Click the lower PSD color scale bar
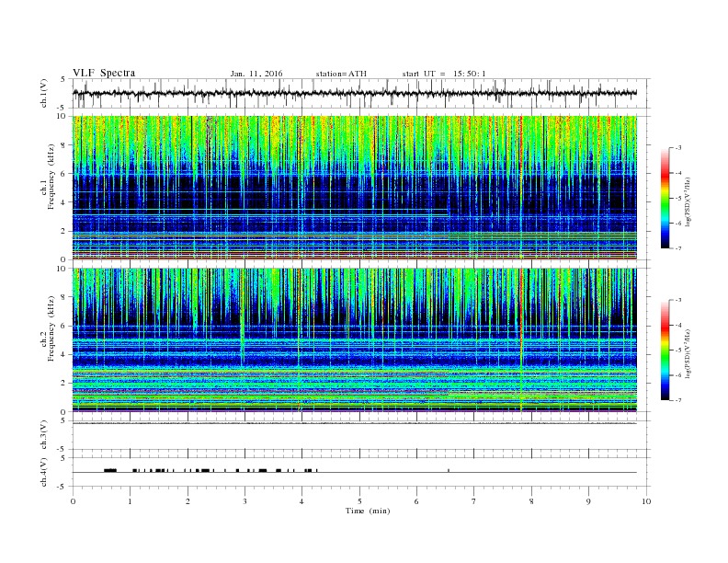 [x=665, y=350]
